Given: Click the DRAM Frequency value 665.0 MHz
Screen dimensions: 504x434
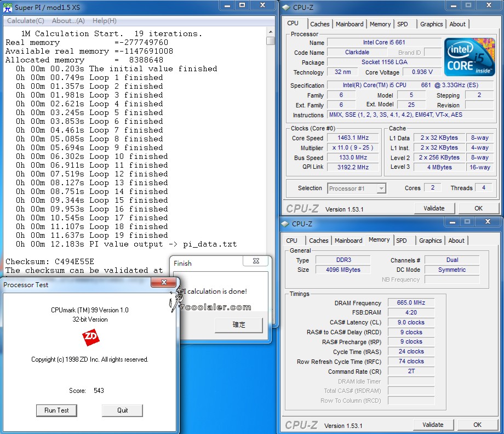Looking at the screenshot, I should point(411,302).
